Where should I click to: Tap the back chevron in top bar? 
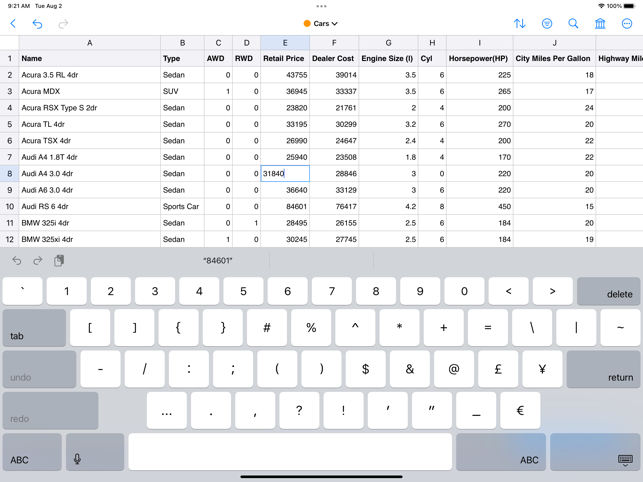(13, 23)
